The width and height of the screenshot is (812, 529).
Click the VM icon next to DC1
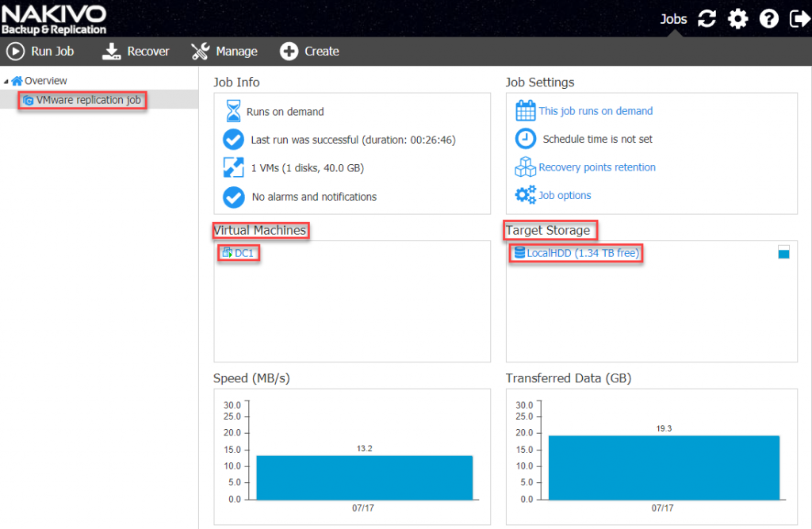click(x=226, y=252)
